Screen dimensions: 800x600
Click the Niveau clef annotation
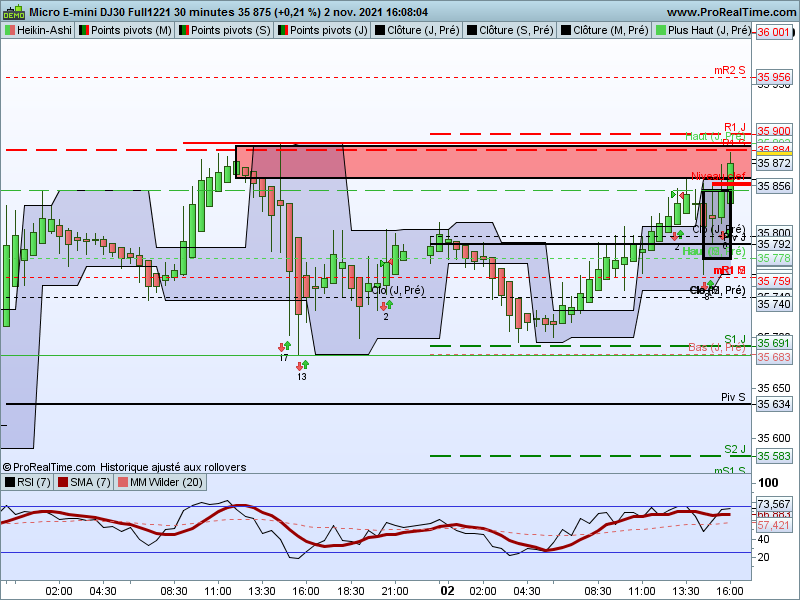coord(718,176)
